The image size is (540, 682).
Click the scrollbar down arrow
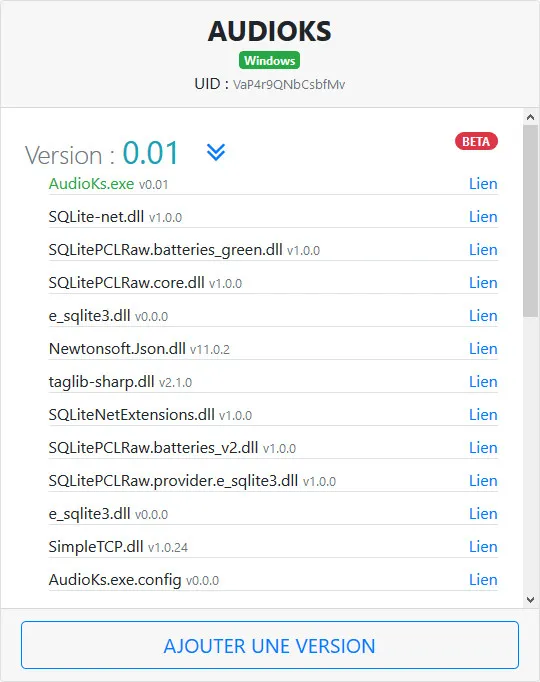tap(530, 600)
